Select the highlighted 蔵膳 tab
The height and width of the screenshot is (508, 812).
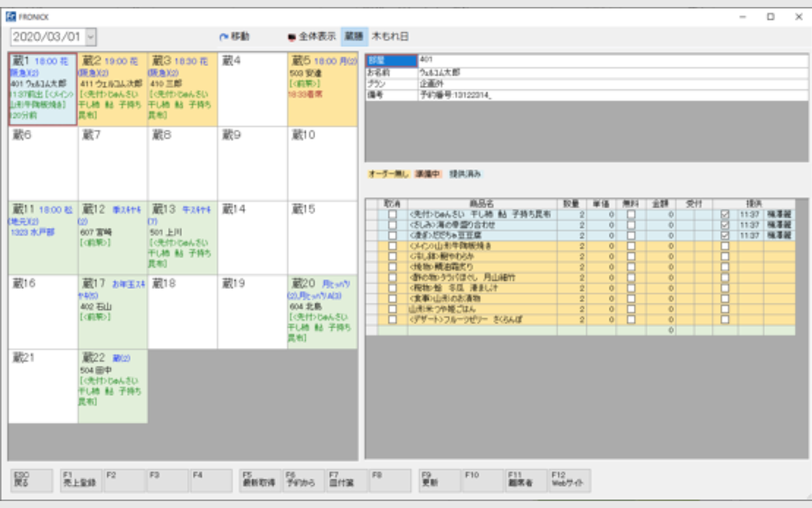[x=354, y=37]
